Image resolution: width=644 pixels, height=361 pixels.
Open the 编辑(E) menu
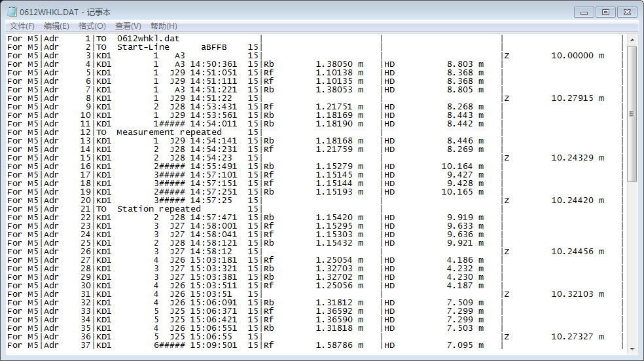click(56, 26)
